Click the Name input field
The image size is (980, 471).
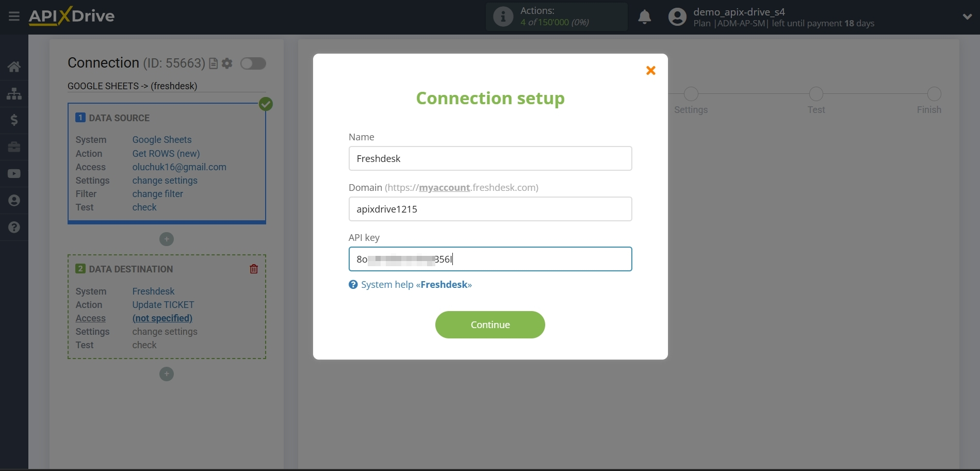(x=490, y=158)
